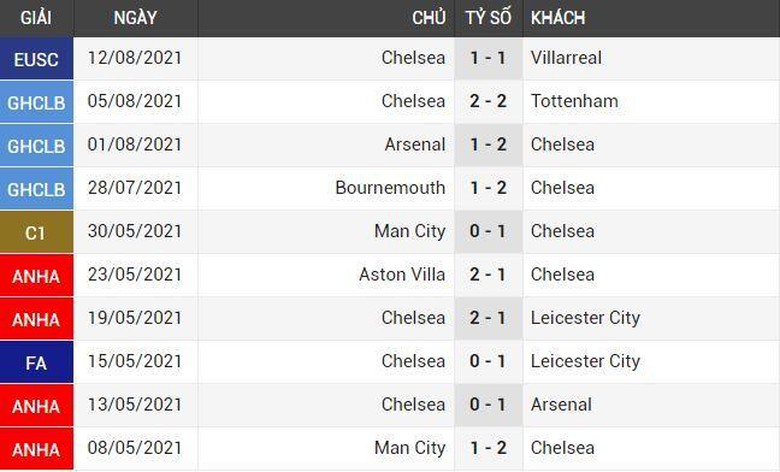The height and width of the screenshot is (472, 780).
Task: Open the Tottenham team link
Action: [x=574, y=101]
